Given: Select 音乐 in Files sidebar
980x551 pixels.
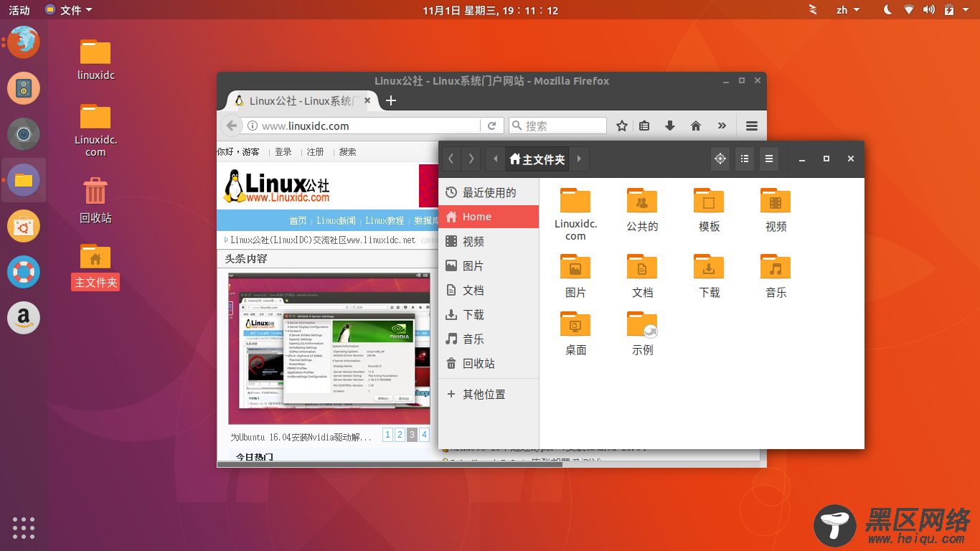Looking at the screenshot, I should pos(489,339).
